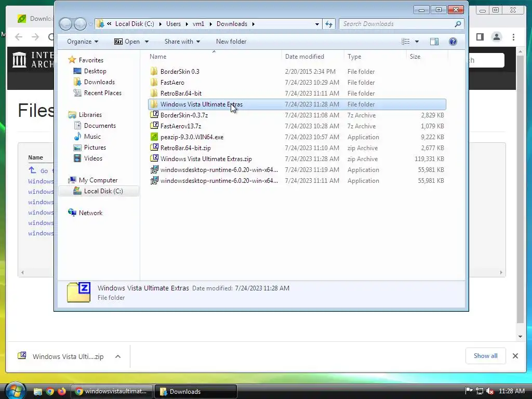Open the Share with dropdown
Screen dimensions: 532x399
[182, 42]
